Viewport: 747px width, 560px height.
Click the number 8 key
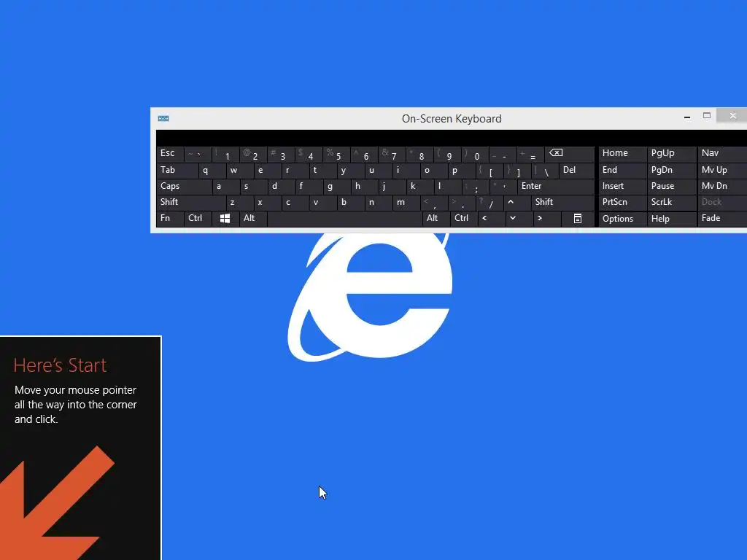click(x=419, y=154)
